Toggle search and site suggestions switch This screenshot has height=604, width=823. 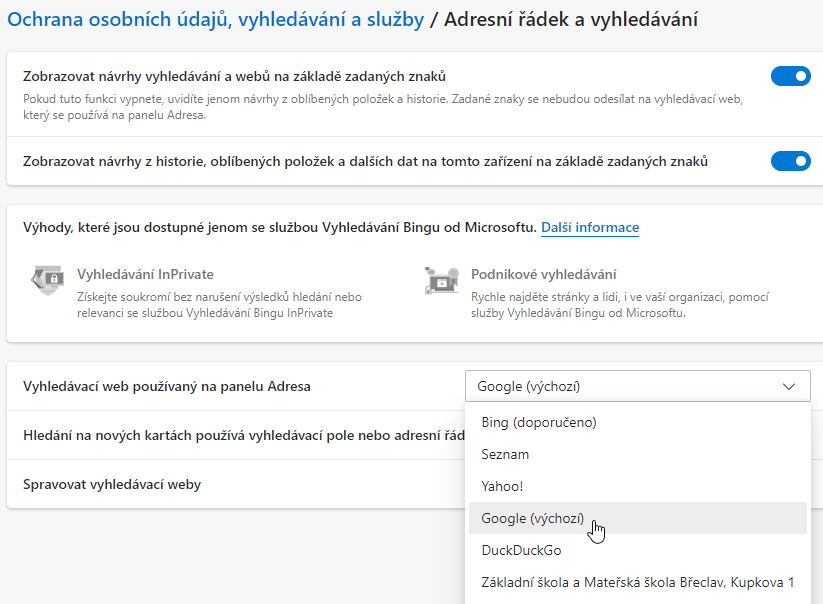[x=790, y=76]
